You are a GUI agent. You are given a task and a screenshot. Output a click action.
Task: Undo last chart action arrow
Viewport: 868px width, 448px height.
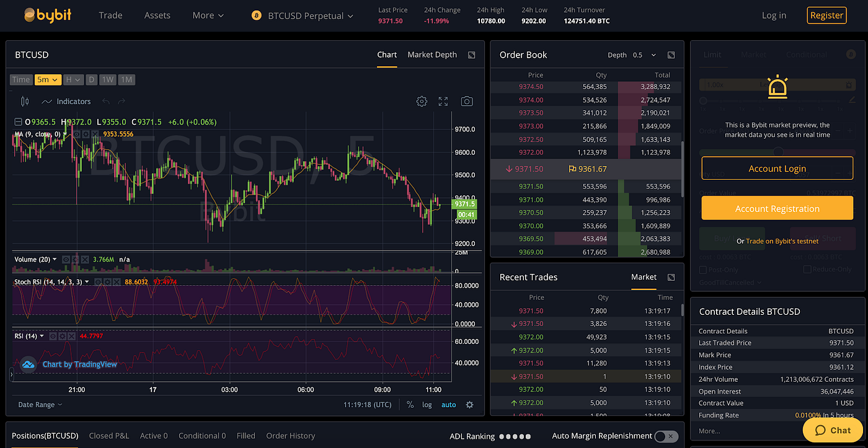tap(106, 101)
